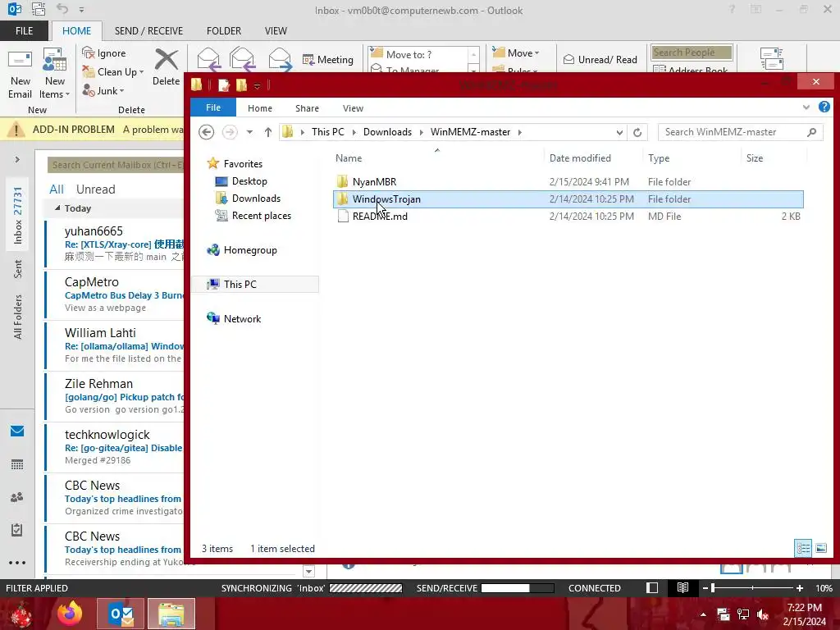Expand the Explorer ribbon with the chevron
Image resolution: width=840 pixels, height=630 pixels.
(x=806, y=107)
